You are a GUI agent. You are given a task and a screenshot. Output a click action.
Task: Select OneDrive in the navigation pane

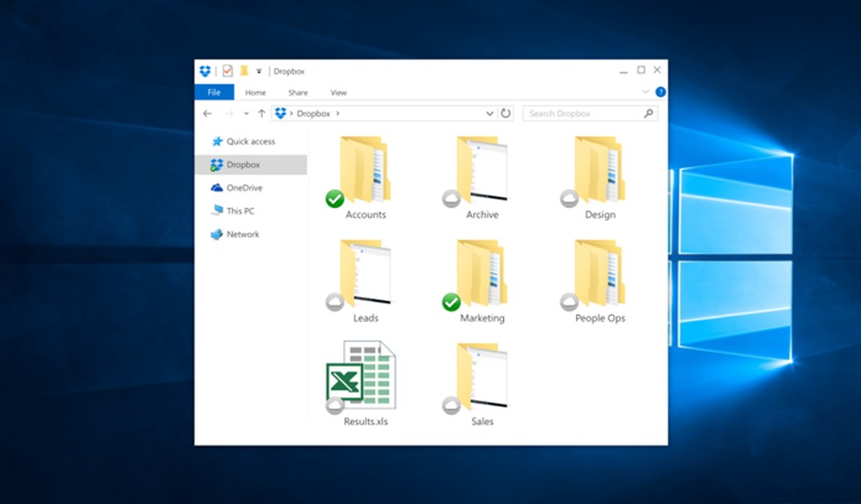coord(244,188)
